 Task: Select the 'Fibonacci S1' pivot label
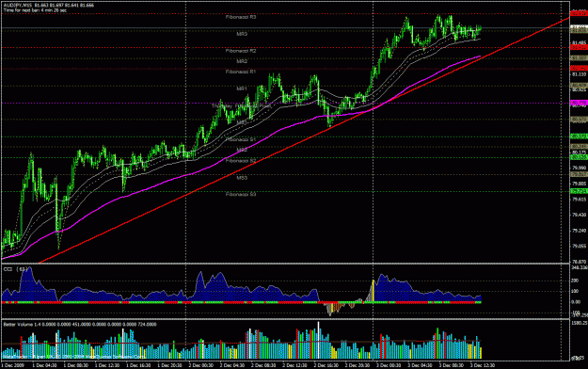pyautogui.click(x=241, y=139)
